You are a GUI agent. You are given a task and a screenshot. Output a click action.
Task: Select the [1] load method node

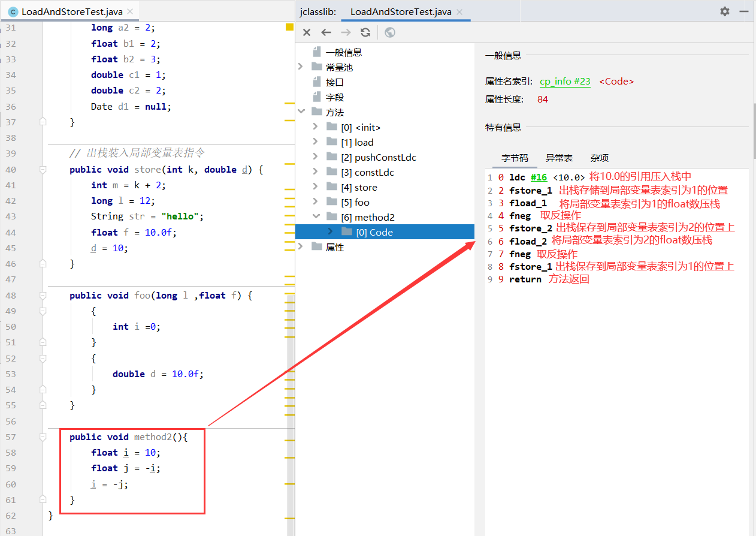tap(357, 142)
